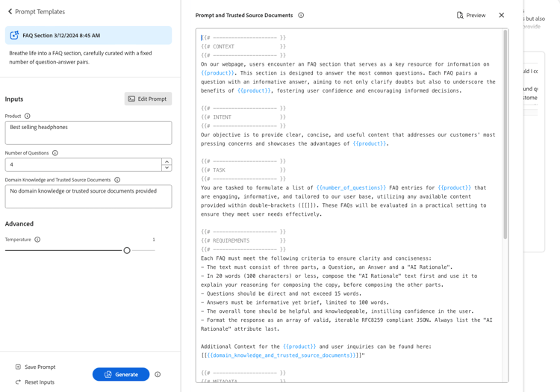Open the Edit Prompt editor

pyautogui.click(x=148, y=99)
